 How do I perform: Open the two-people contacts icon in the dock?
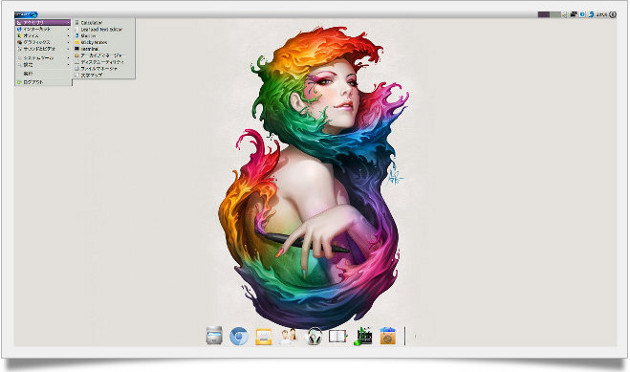pos(288,336)
